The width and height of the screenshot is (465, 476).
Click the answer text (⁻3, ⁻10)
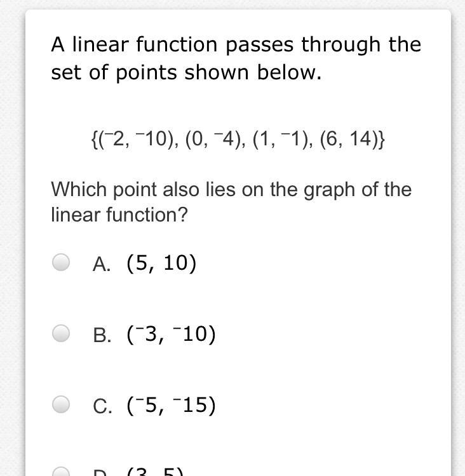pos(171,334)
